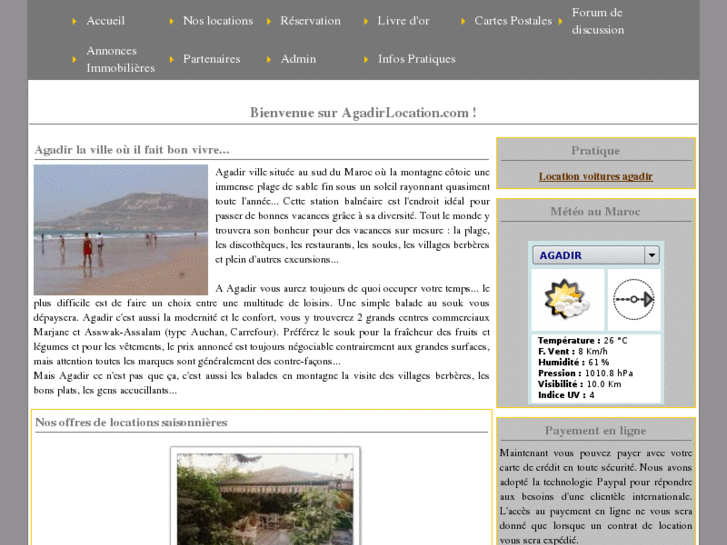The height and width of the screenshot is (545, 727).
Task: Open Infos Pratiques page
Action: point(417,59)
